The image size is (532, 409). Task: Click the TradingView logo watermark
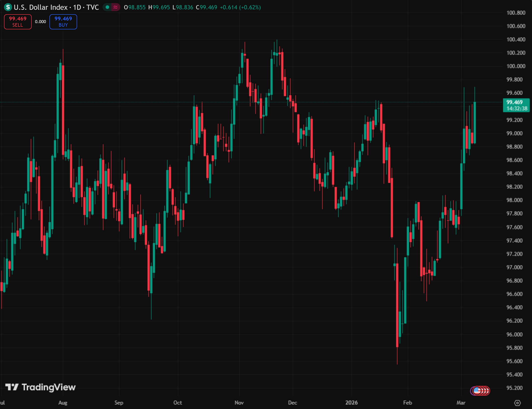41,387
